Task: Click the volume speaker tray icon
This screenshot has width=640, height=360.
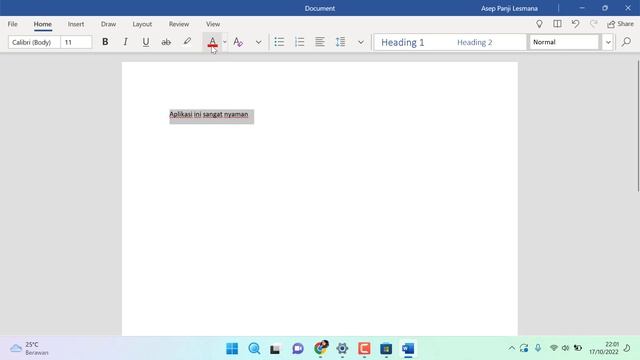Action: pyautogui.click(x=565, y=348)
